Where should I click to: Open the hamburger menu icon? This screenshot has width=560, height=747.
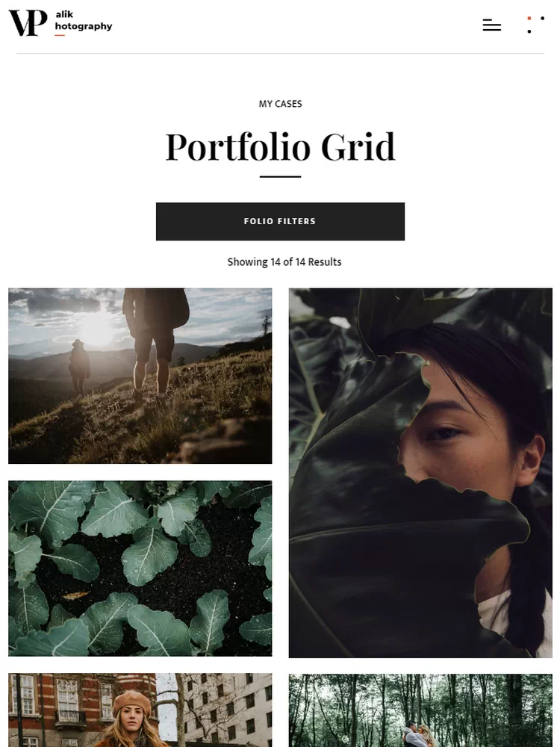(x=491, y=25)
